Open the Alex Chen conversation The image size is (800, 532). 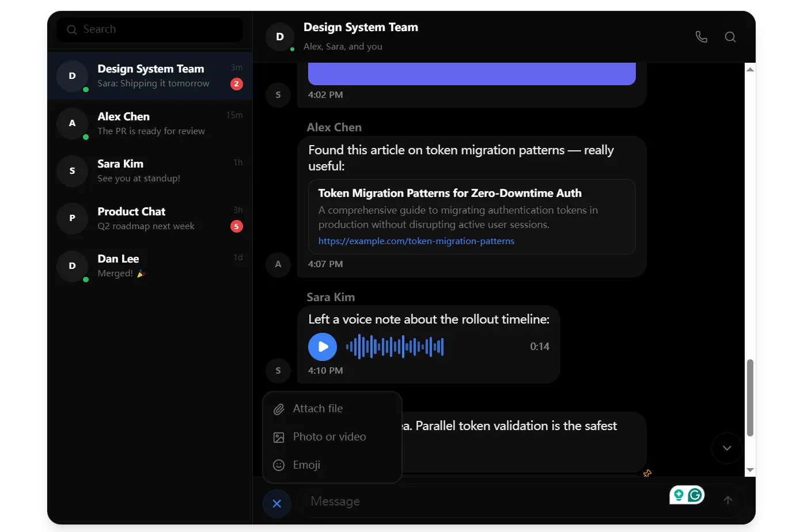149,123
